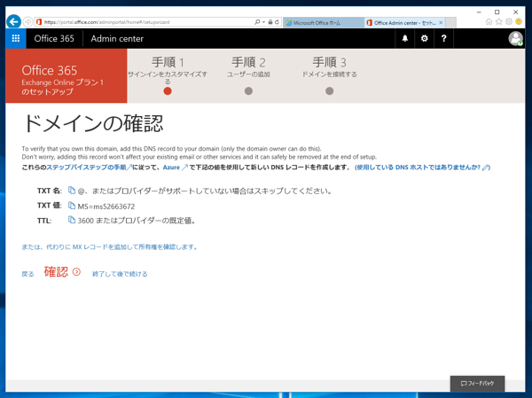532x398 pixels.
Task: Open the フィードバック feedback button
Action: (x=477, y=384)
